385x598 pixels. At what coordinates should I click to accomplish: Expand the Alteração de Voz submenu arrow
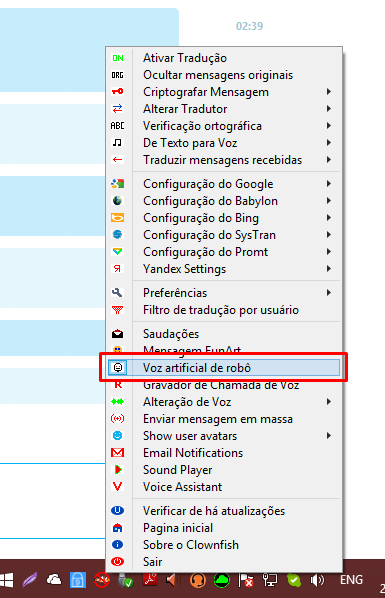click(x=329, y=402)
